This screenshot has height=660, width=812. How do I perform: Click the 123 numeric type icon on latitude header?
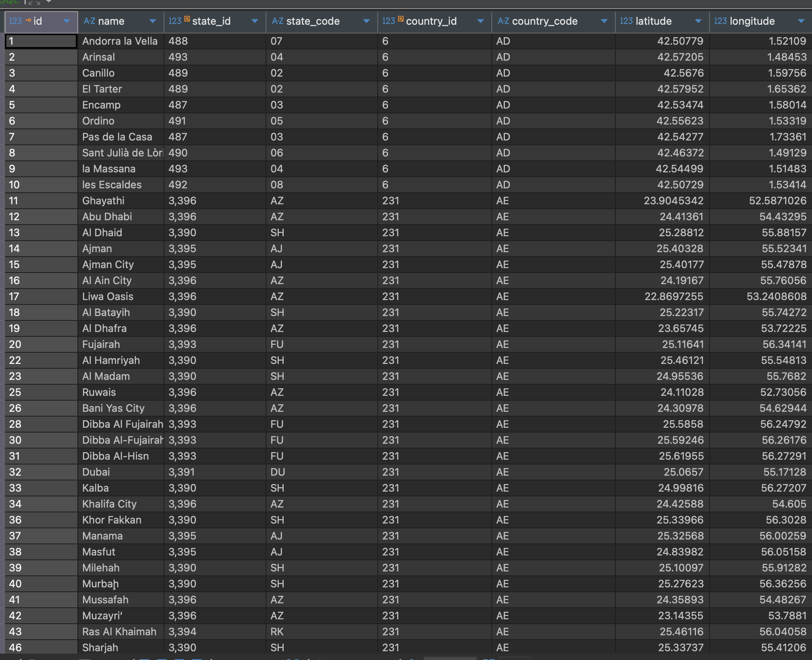[627, 21]
